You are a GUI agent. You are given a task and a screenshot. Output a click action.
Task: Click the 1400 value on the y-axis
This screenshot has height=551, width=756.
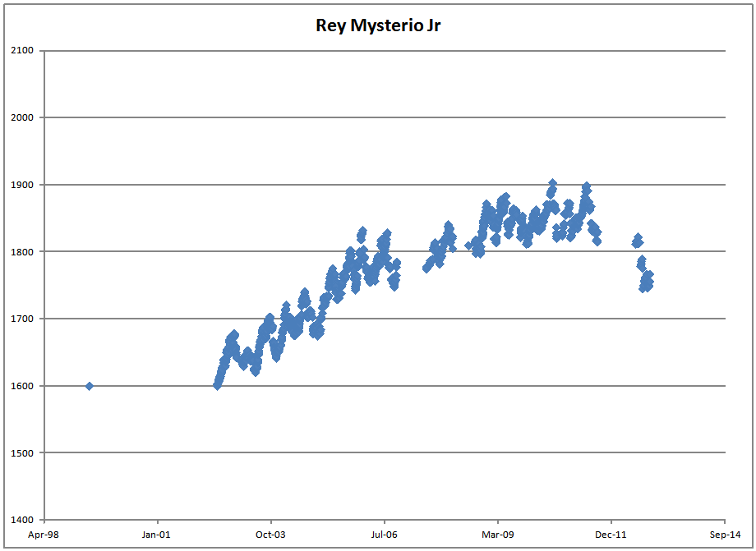[x=22, y=520]
